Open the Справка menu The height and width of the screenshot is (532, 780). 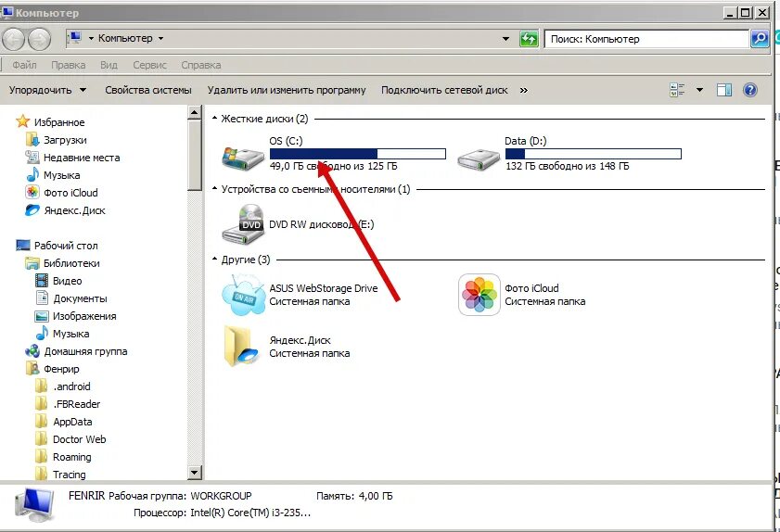201,65
